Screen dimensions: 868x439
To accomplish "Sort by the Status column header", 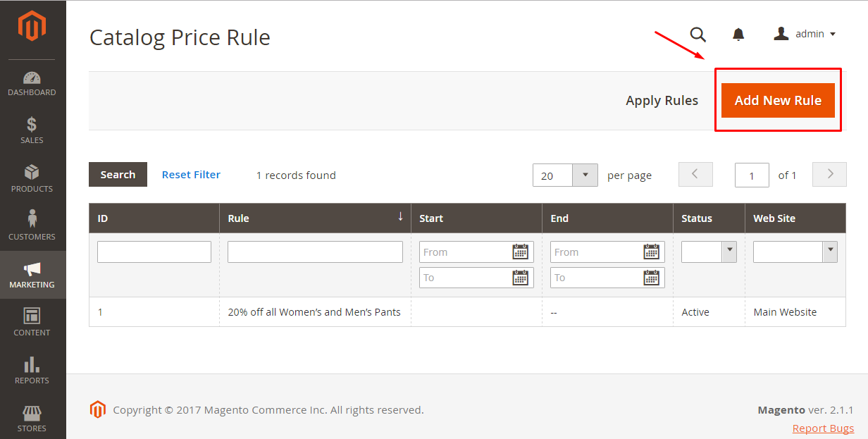I will [x=709, y=218].
